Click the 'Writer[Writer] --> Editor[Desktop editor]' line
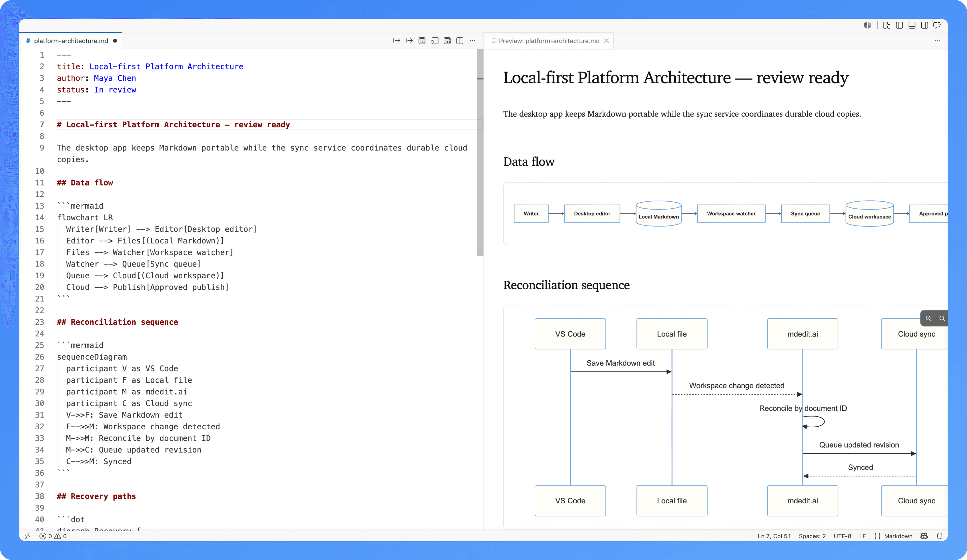The height and width of the screenshot is (560, 967). pos(161,229)
